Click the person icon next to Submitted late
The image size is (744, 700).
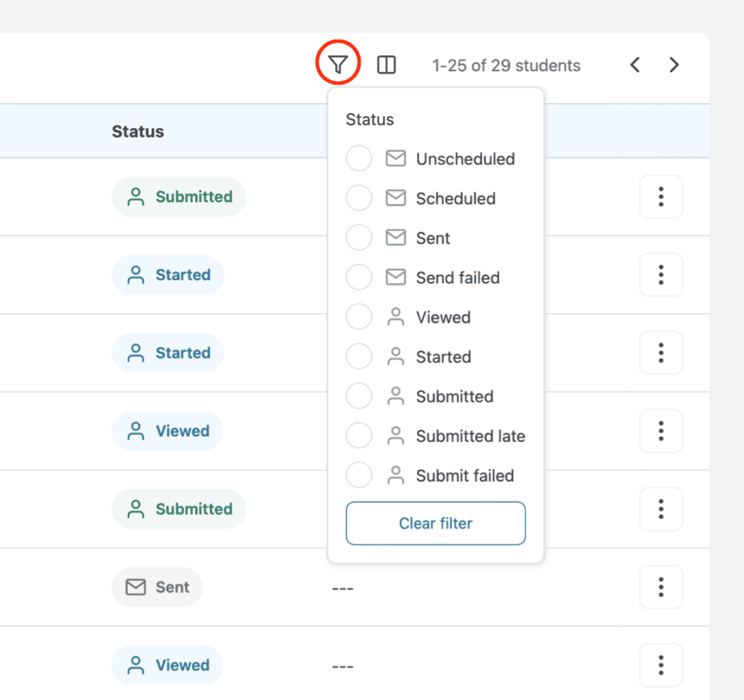point(396,435)
